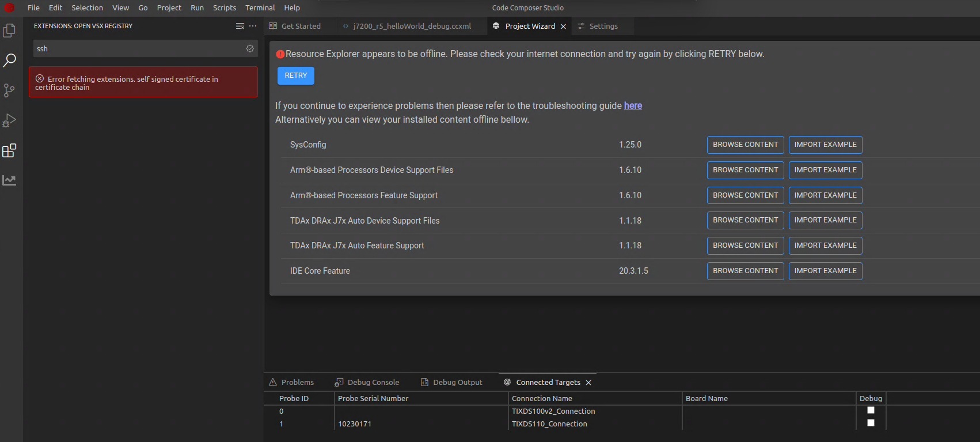Clear extensions search results list icon
This screenshot has height=442, width=980.
(x=240, y=26)
